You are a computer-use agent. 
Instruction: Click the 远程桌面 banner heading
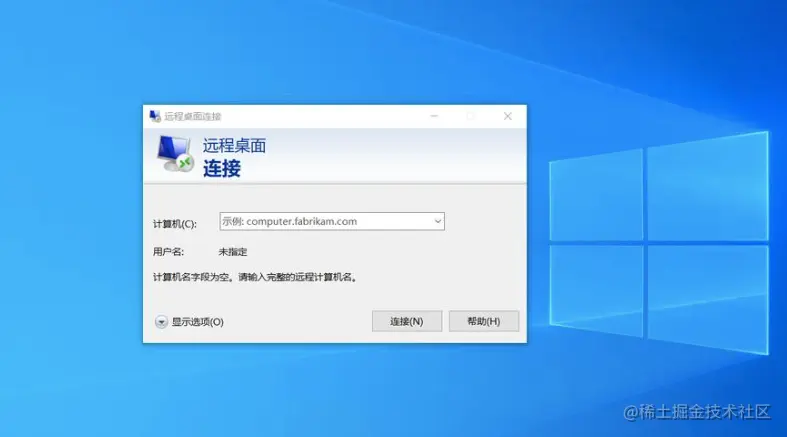(234, 146)
